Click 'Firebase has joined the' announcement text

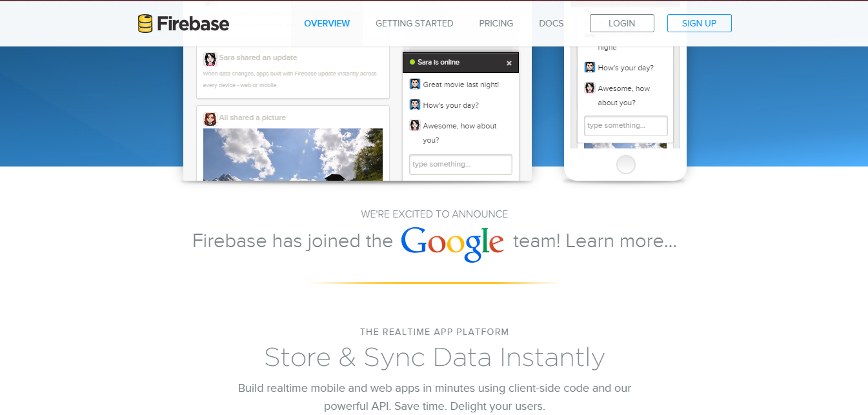pos(292,241)
